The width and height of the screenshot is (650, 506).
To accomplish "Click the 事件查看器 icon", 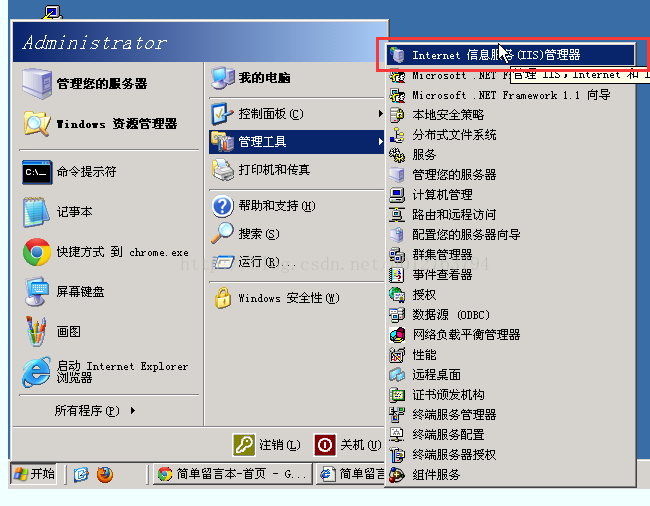I will click(397, 275).
